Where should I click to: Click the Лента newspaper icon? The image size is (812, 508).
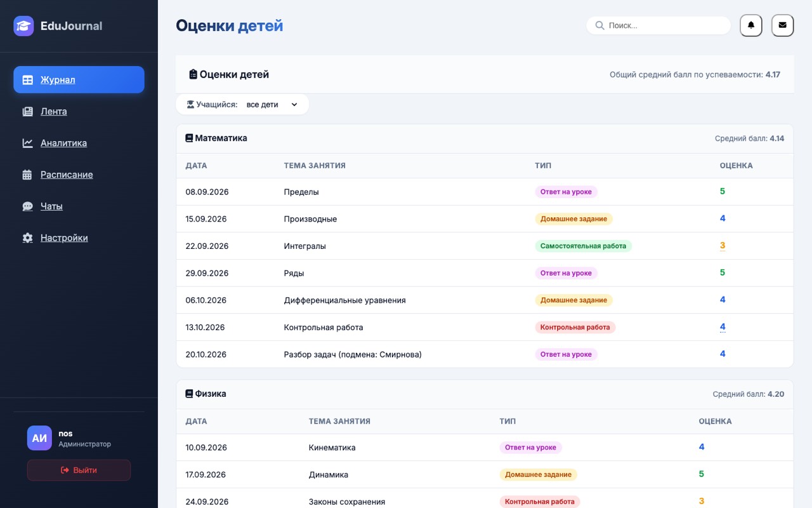27,112
